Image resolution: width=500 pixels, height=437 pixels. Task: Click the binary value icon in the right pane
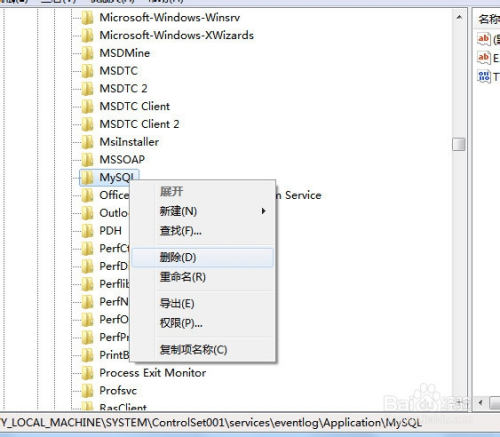click(x=484, y=77)
